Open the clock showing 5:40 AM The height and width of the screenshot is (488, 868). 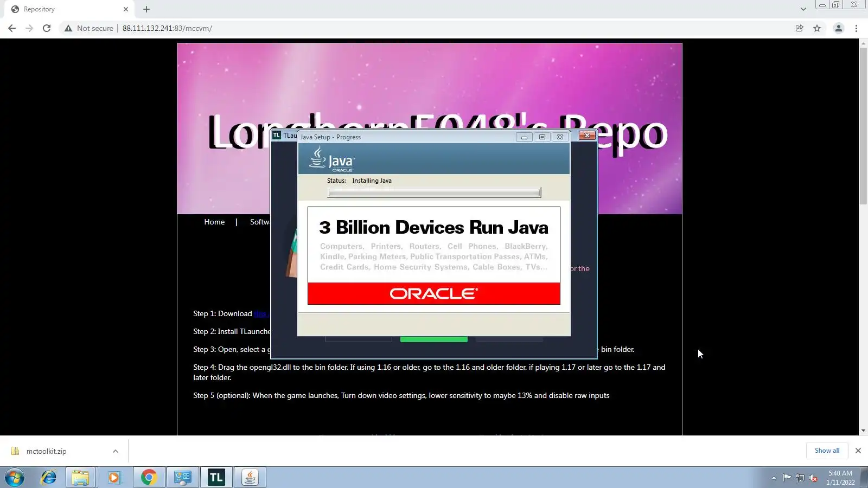point(840,478)
